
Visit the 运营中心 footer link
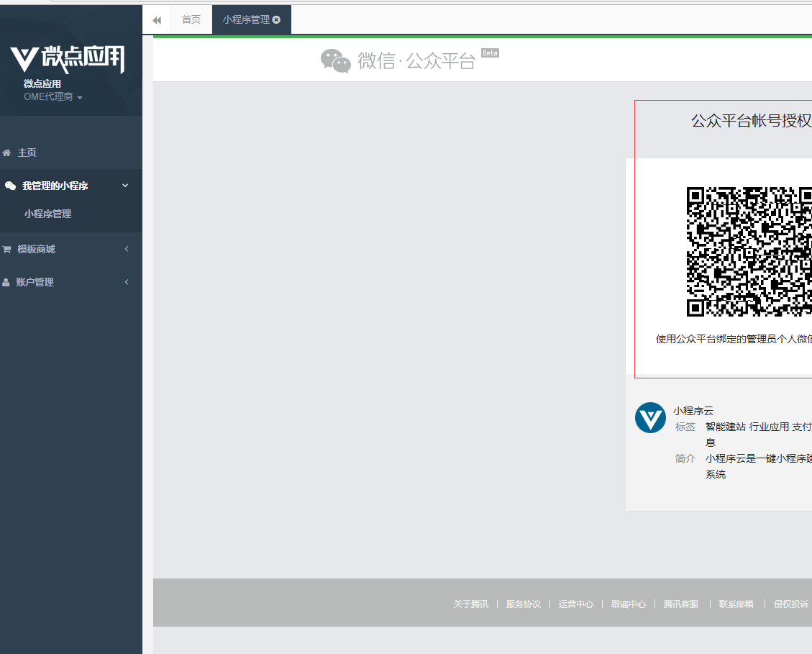575,604
